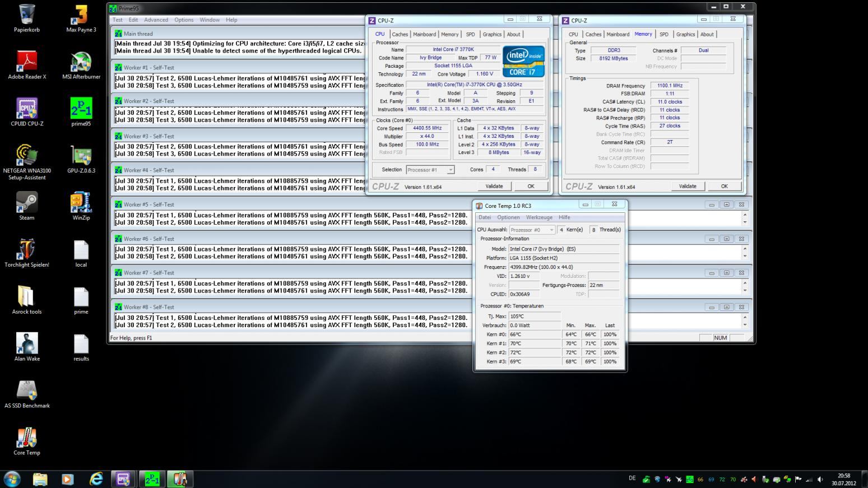Switch to Core Temp taskbar button
868x488 pixels.
180,479
